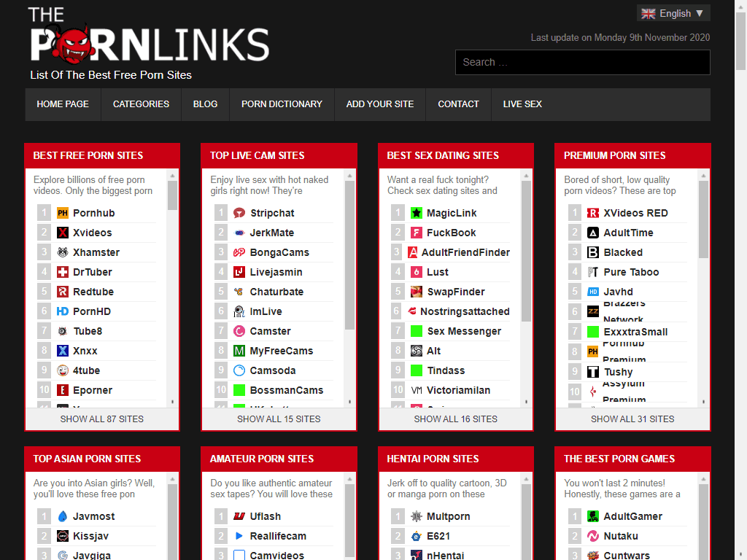
Task: Open the PORN DICTIONARY page
Action: pos(282,104)
